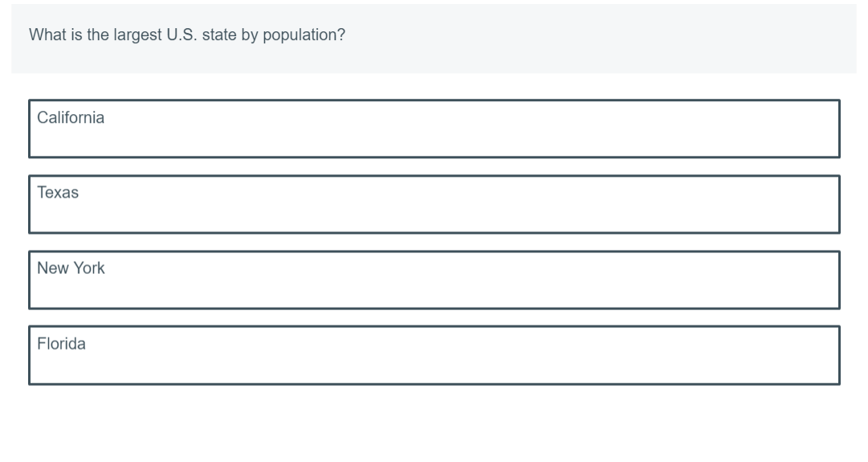868x462 pixels.
Task: Mark the last answer choice, Florida
Action: (x=434, y=355)
